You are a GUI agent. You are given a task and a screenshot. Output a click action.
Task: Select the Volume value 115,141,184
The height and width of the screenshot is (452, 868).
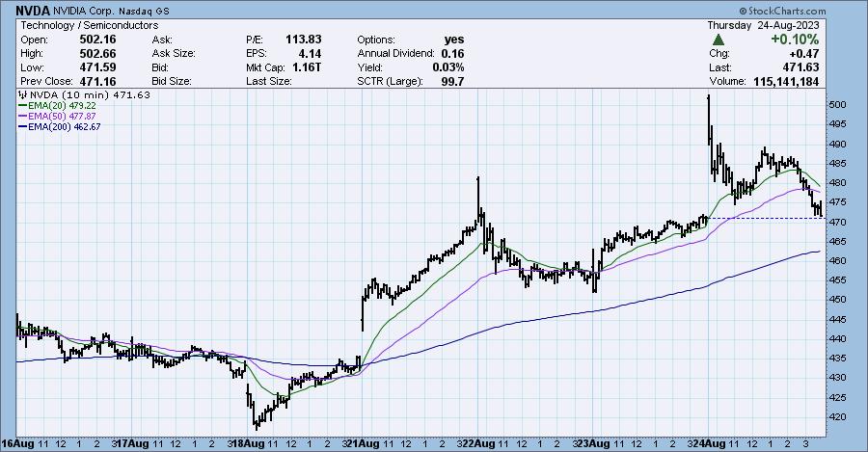click(786, 81)
